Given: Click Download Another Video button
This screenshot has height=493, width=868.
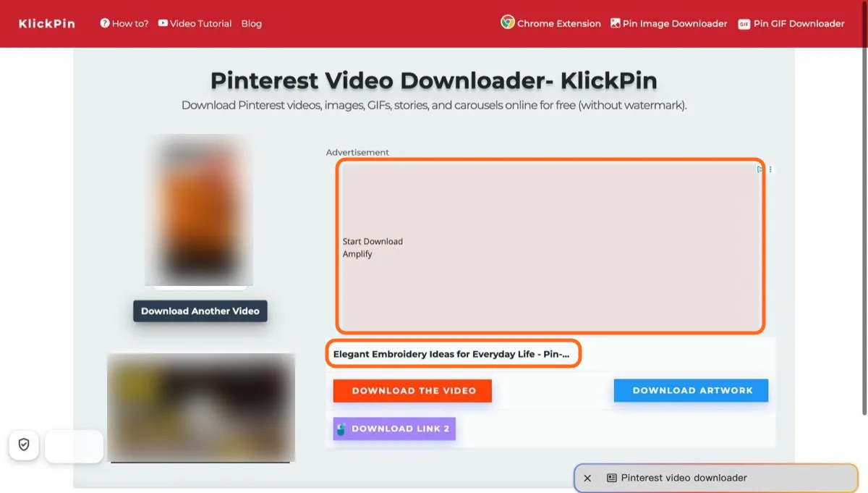Looking at the screenshot, I should pyautogui.click(x=200, y=311).
